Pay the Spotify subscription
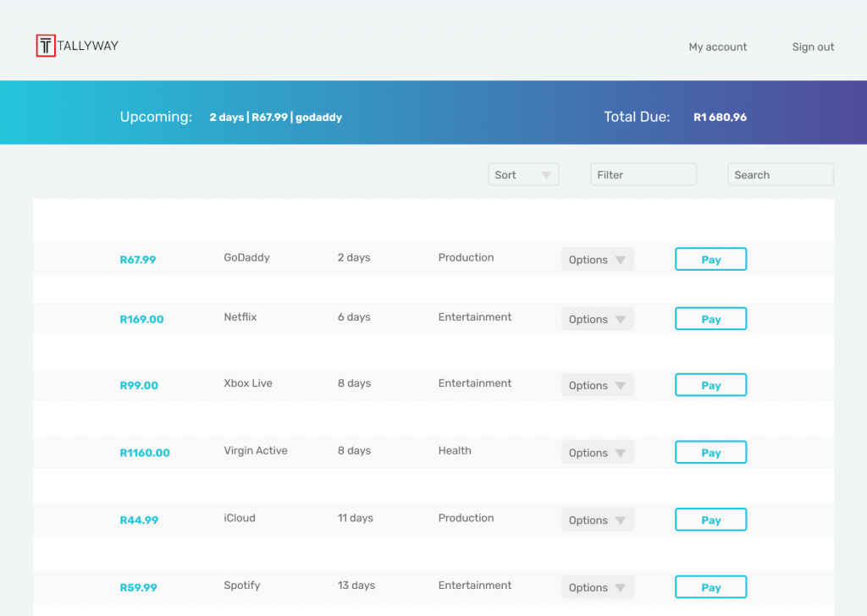 point(710,587)
